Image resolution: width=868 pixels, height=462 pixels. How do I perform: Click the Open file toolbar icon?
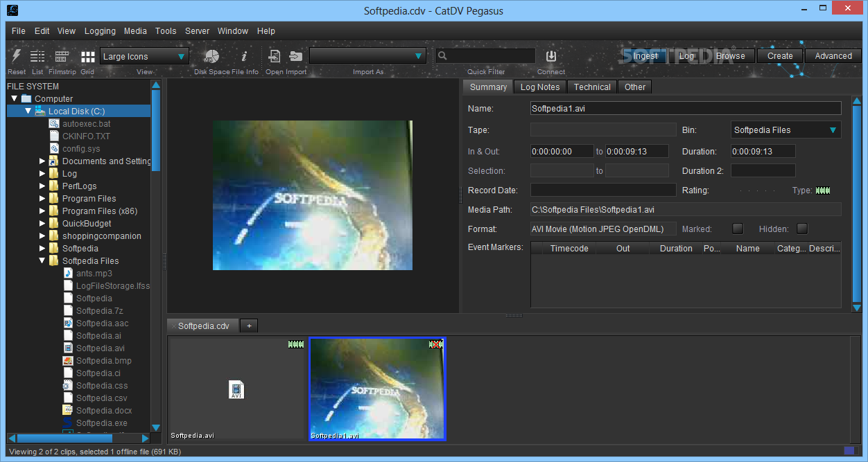coord(275,57)
